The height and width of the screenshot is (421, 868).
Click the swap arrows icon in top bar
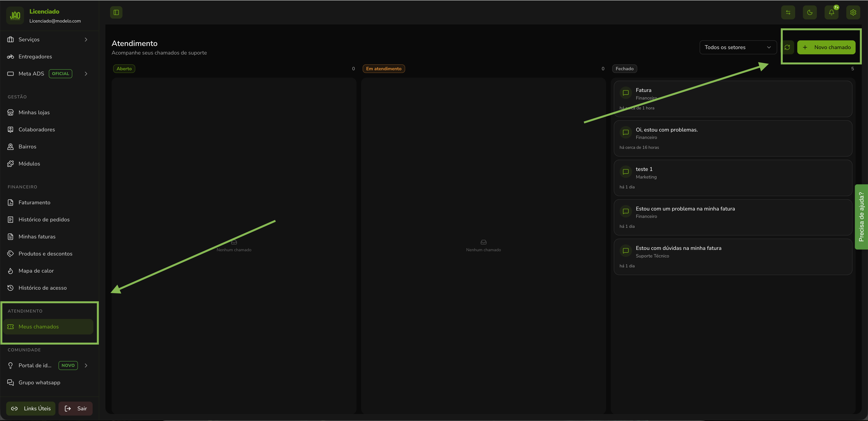click(788, 12)
